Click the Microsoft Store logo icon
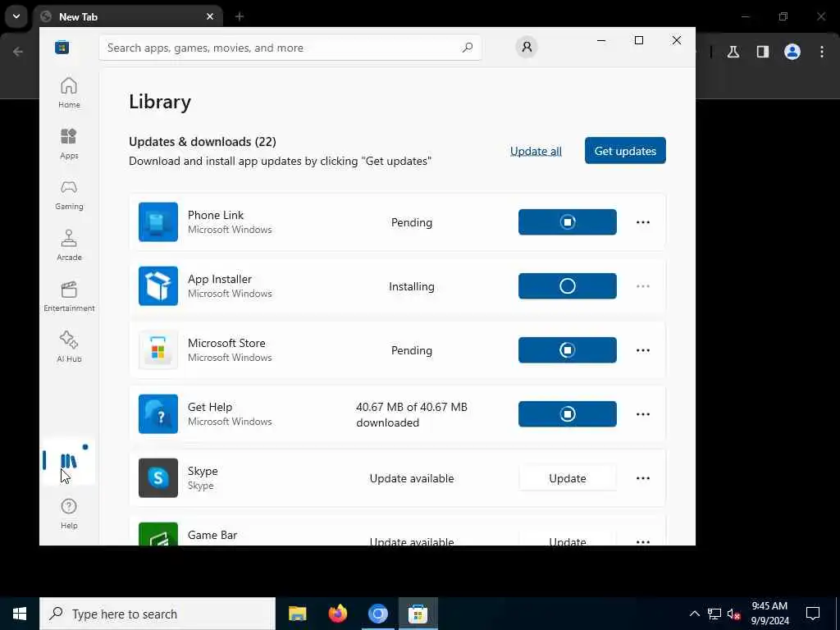840x630 pixels. tap(62, 48)
